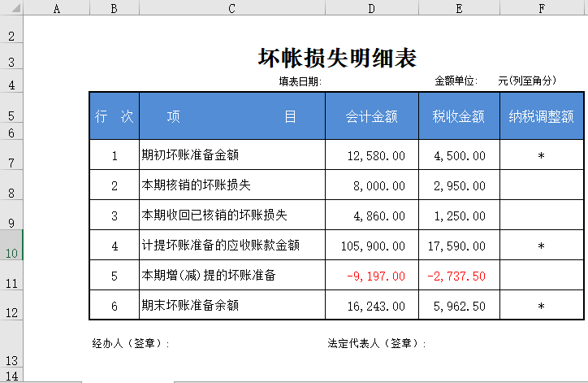Click the red -2,737.50 cell
588x383 pixels.
(459, 276)
